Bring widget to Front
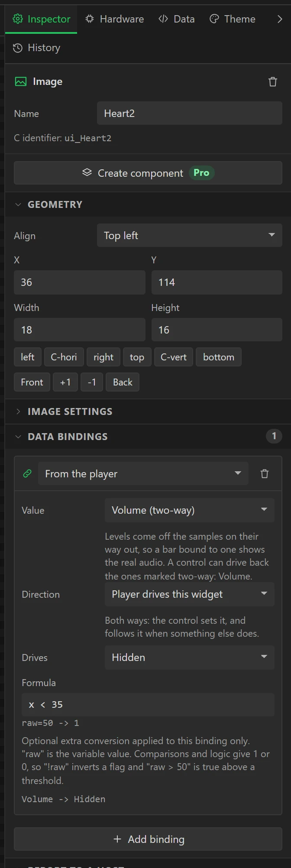This screenshot has width=291, height=868. tap(32, 382)
